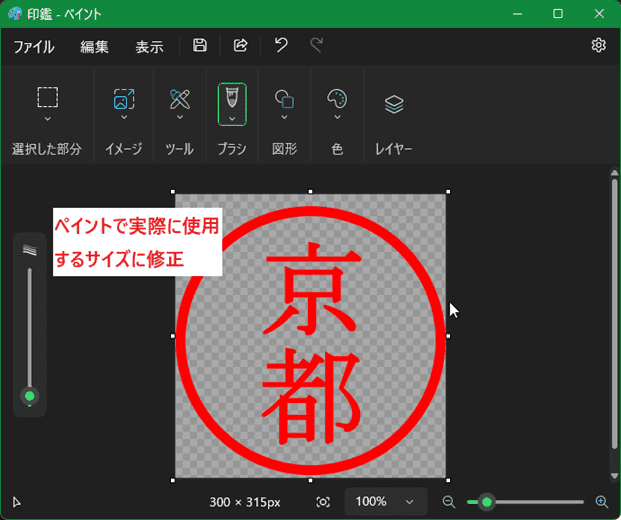Open the 表示 menu
The width and height of the screenshot is (621, 520).
click(x=149, y=46)
